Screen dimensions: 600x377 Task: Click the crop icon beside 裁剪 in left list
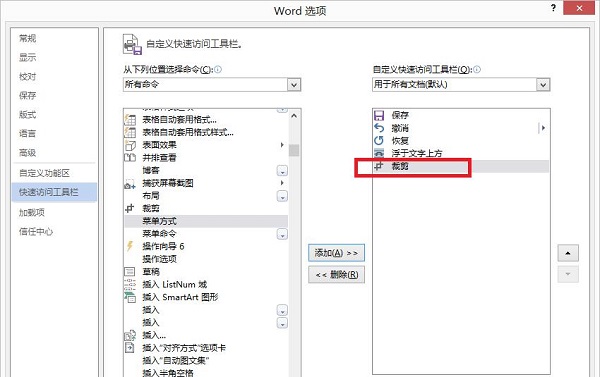click(130, 208)
